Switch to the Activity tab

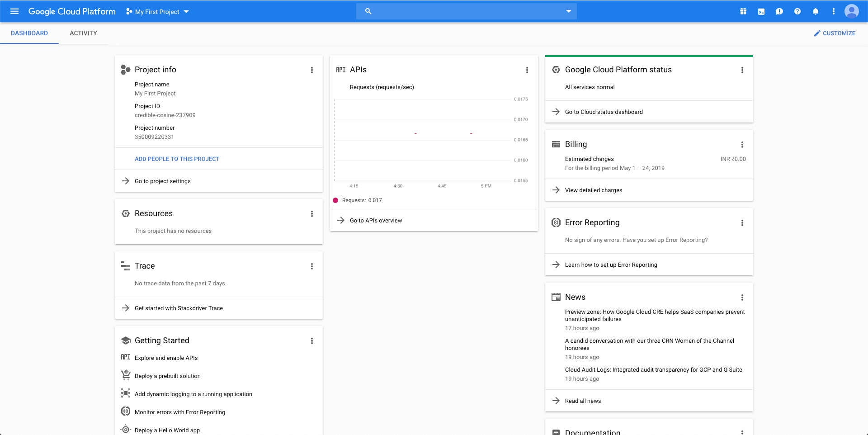coord(84,33)
